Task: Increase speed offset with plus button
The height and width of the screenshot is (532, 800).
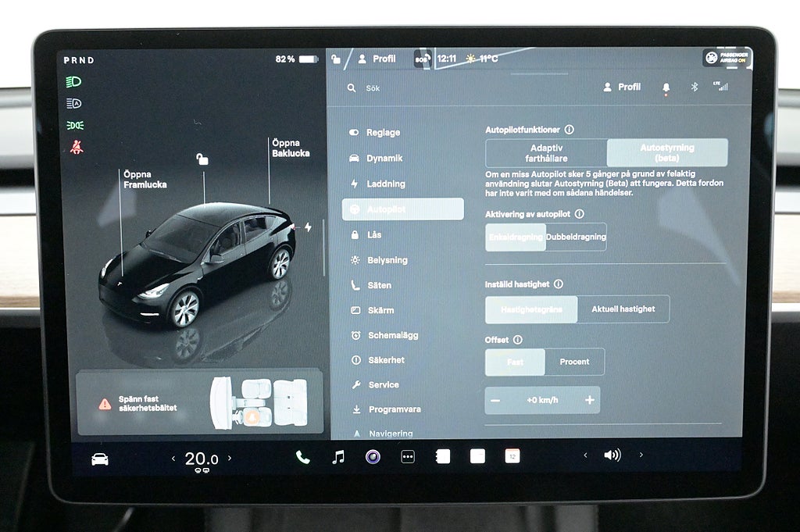Action: (x=589, y=400)
